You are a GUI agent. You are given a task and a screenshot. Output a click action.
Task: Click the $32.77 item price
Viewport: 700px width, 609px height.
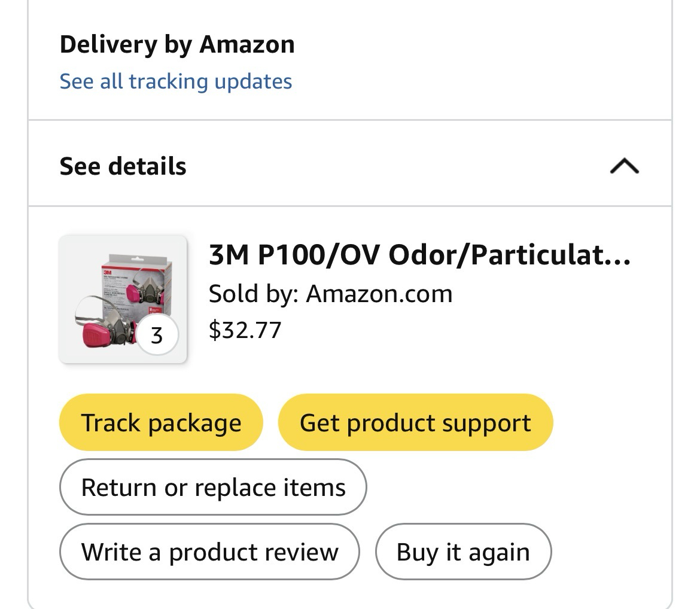point(245,330)
